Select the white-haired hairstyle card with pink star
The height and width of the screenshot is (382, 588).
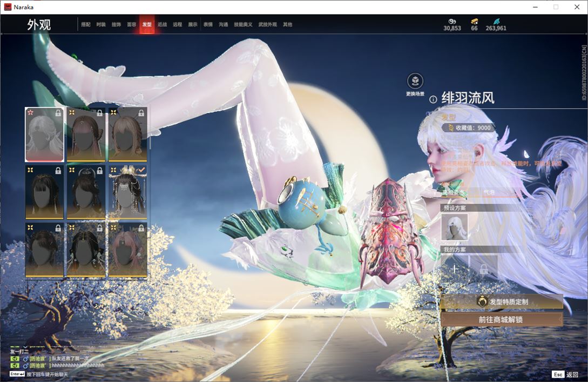point(44,135)
